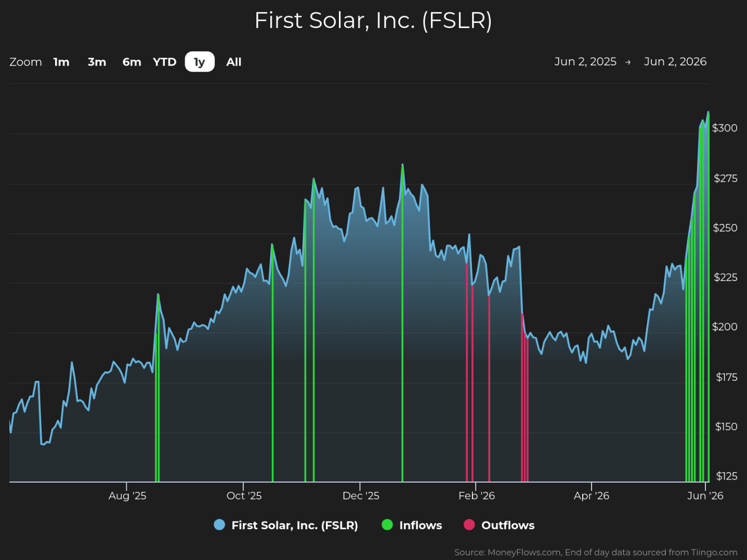This screenshot has height=560, width=747.
Task: Edit the Jun 2, 2025 start date
Action: pyautogui.click(x=585, y=62)
